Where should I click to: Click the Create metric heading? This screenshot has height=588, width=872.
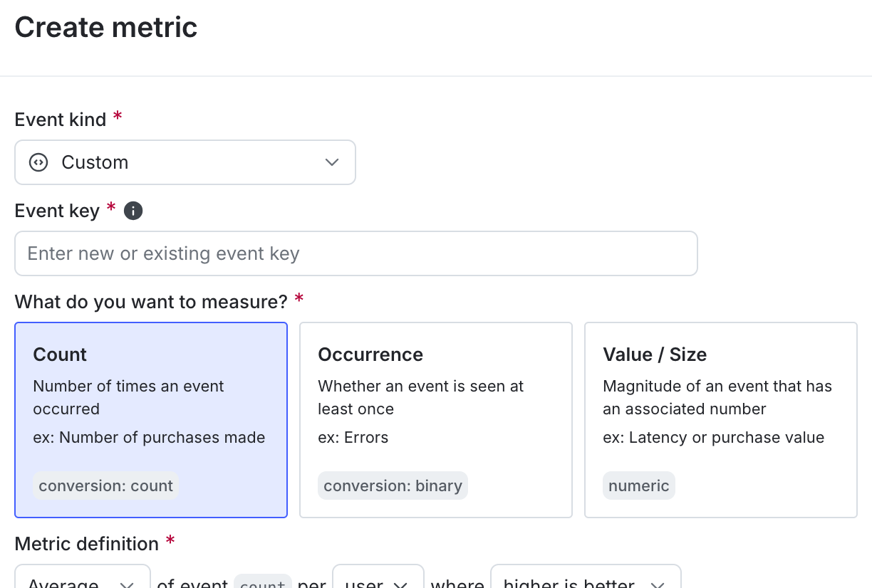pyautogui.click(x=105, y=27)
